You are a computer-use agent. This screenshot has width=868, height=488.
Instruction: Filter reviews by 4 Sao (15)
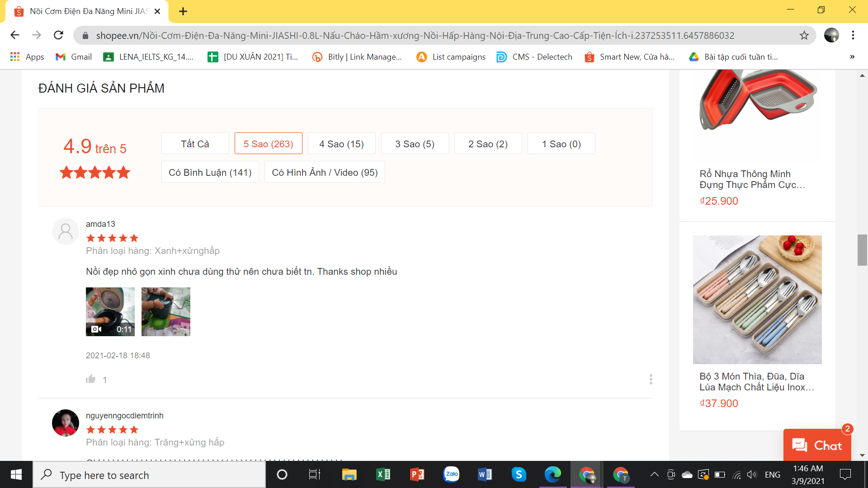click(x=341, y=144)
